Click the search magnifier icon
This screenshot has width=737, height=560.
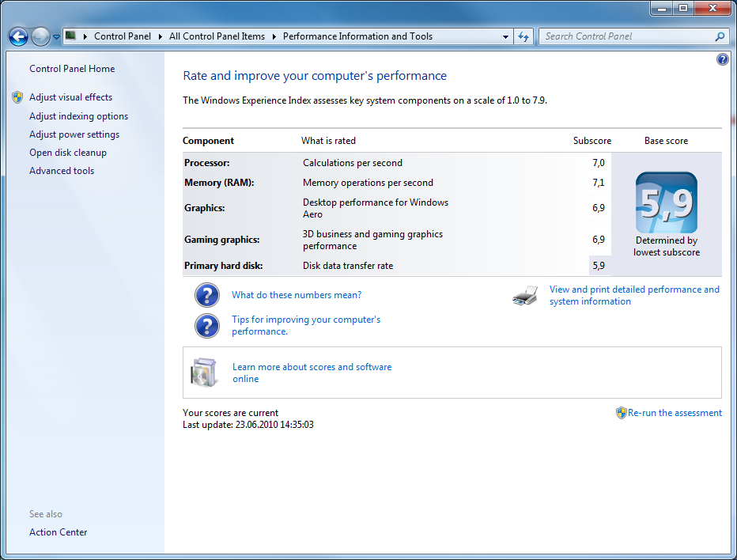click(720, 36)
